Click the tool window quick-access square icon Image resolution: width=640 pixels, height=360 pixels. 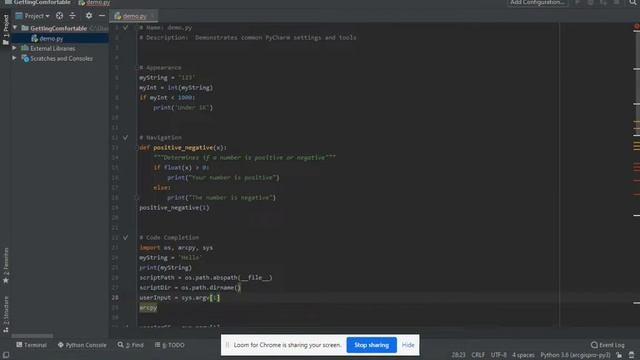6,355
